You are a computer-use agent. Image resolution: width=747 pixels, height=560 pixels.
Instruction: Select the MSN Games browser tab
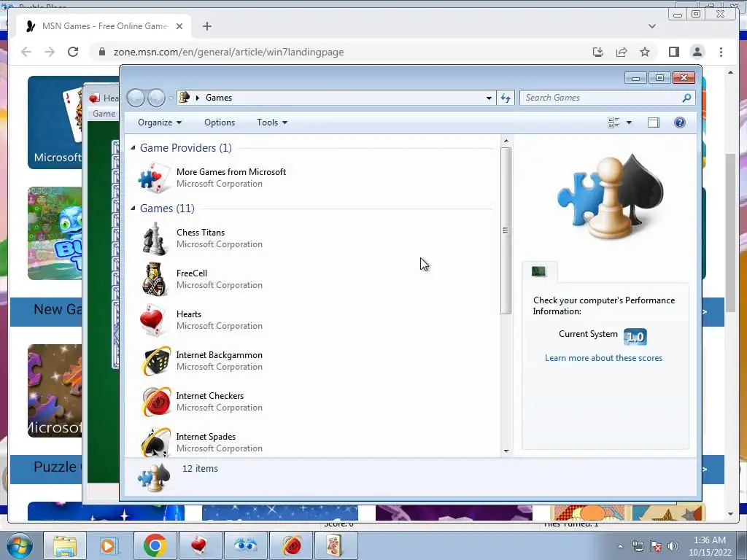[x=104, y=26]
